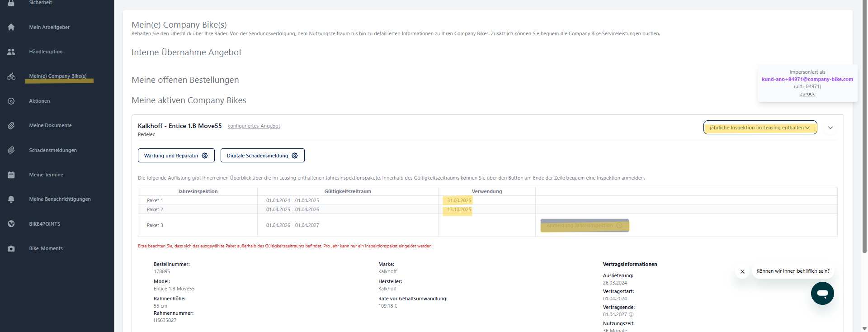Screen dimensions: 868x332
Task: Click usage date 13.10.2025
Action: [459, 209]
